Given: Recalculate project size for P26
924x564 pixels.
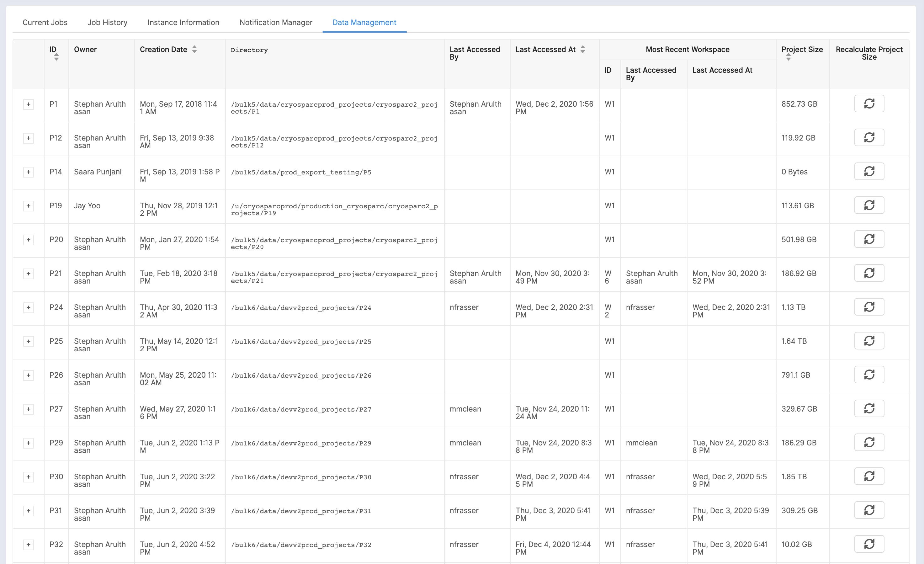Looking at the screenshot, I should point(869,375).
